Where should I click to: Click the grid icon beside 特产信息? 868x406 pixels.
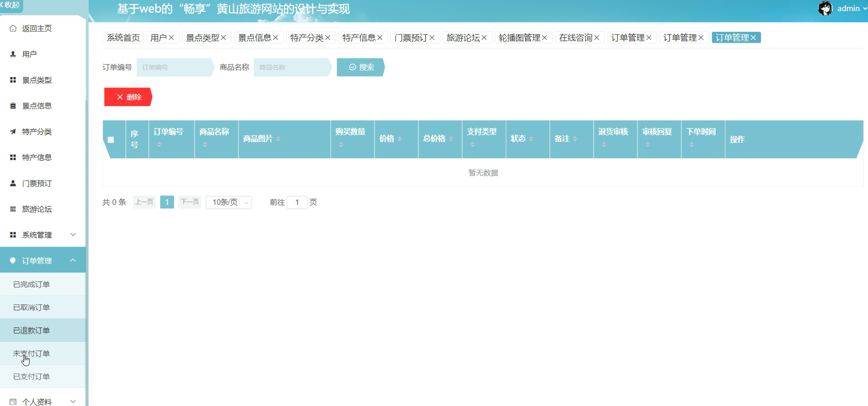[x=13, y=157]
